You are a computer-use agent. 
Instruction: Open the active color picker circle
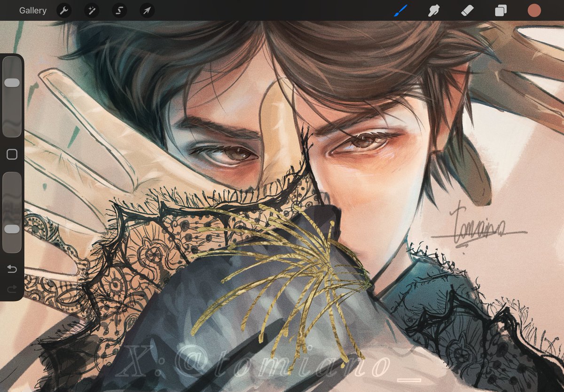coord(534,10)
